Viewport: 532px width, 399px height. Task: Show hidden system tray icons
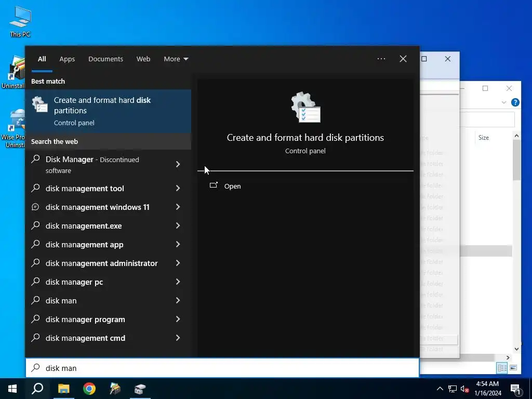(440, 389)
